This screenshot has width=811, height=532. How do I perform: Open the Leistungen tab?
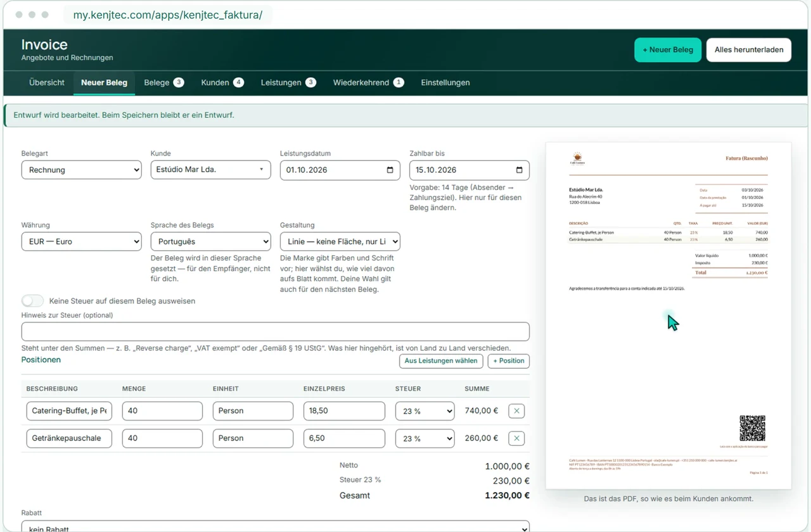pos(288,82)
